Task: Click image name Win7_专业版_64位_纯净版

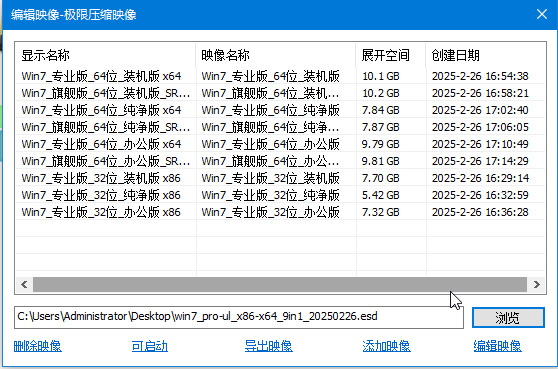Action: [270, 110]
